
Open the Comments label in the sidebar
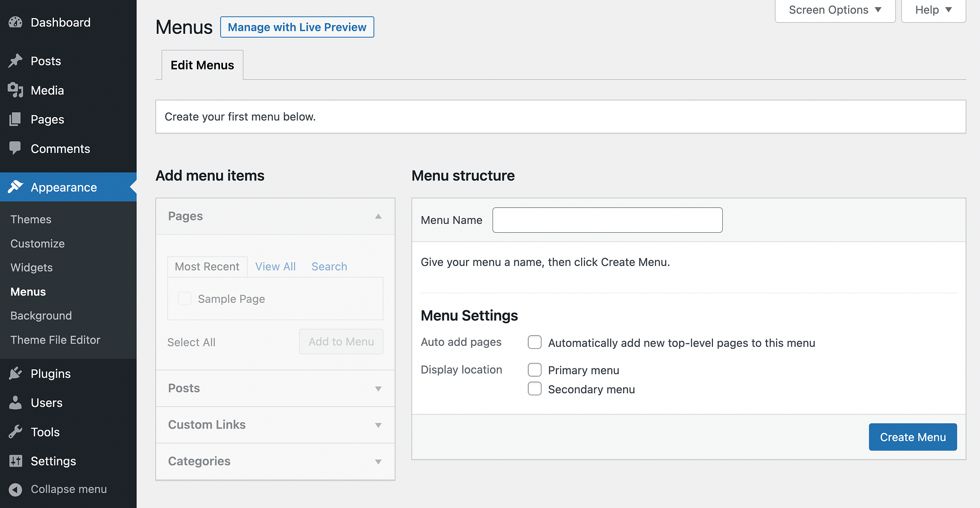(60, 148)
